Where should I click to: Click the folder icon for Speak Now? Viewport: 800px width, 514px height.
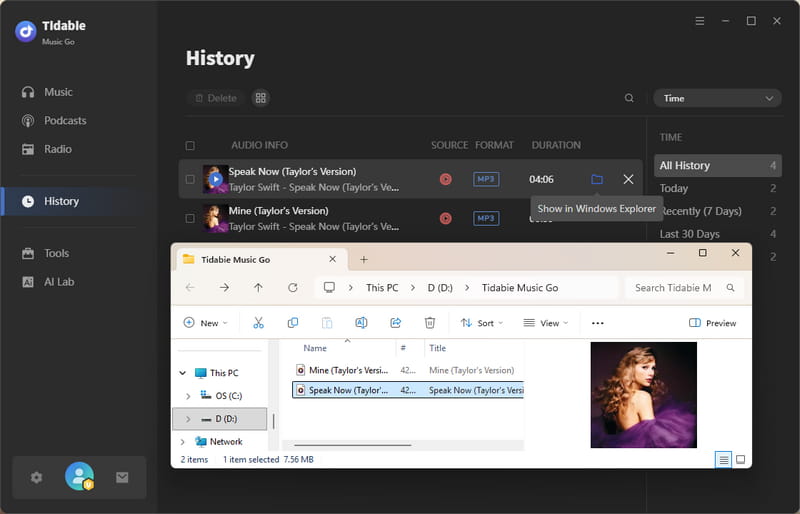point(597,179)
